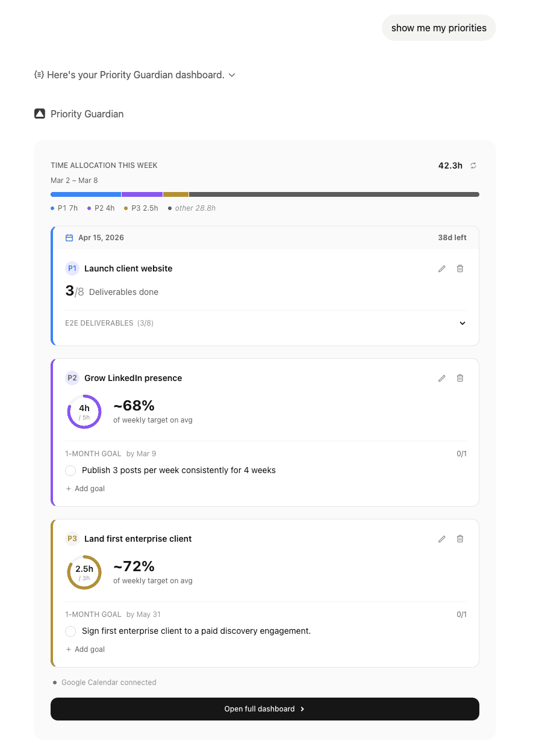Click the Priority Guardian app logo icon
This screenshot has width=542, height=756.
(40, 114)
